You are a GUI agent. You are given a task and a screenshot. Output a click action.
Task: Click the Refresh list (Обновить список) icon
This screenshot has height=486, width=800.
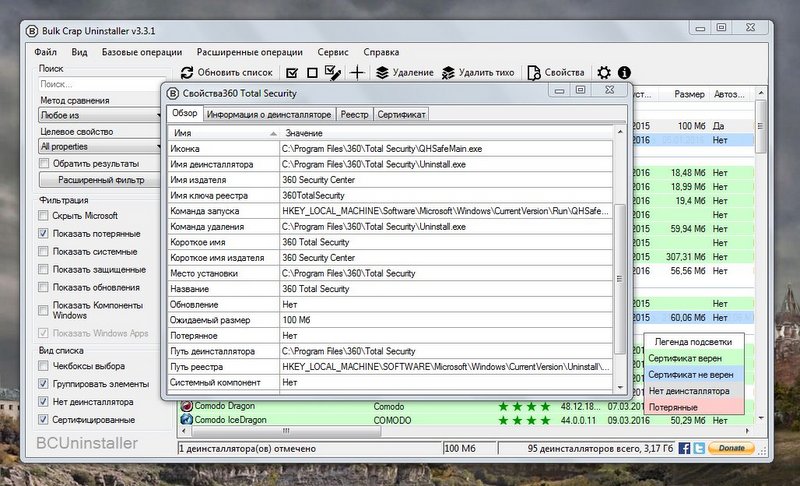[187, 73]
